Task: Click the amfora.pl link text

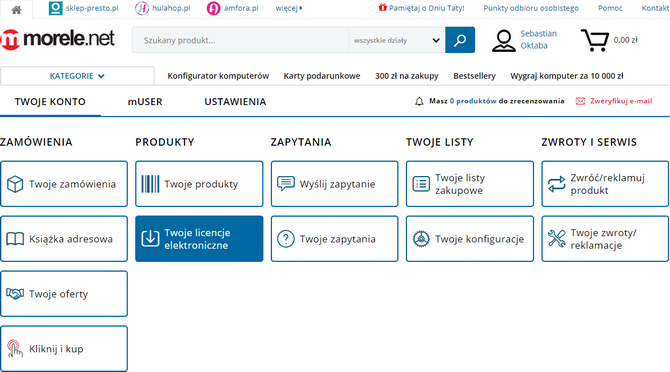Action: [241, 8]
